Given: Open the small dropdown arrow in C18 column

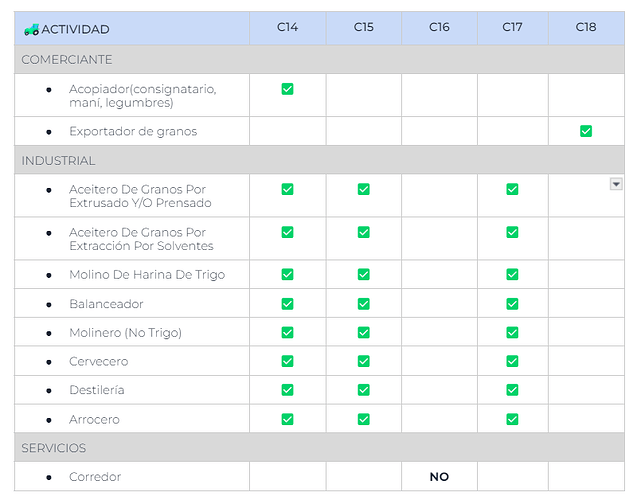Looking at the screenshot, I should click(x=616, y=184).
